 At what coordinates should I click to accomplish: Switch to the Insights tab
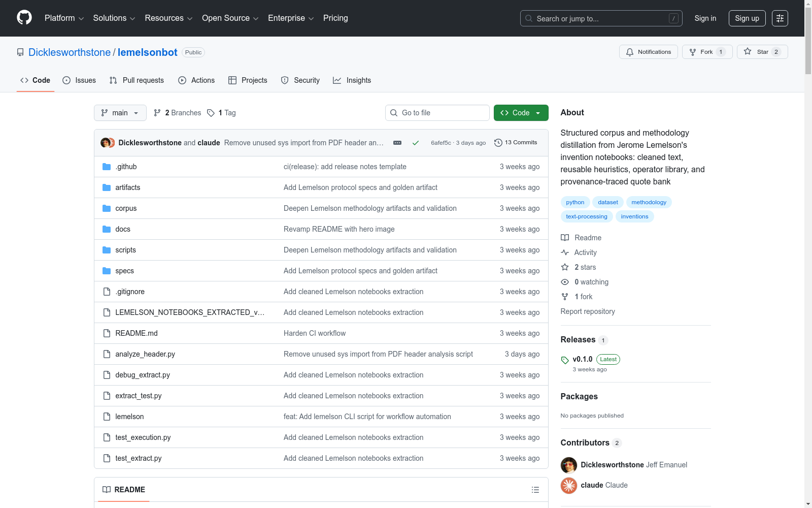coord(352,80)
